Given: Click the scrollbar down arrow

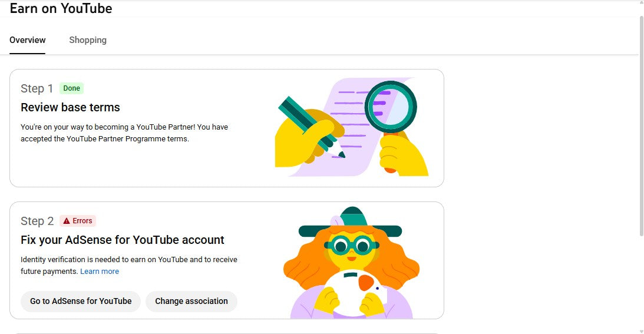Looking at the screenshot, I should click(x=641, y=330).
